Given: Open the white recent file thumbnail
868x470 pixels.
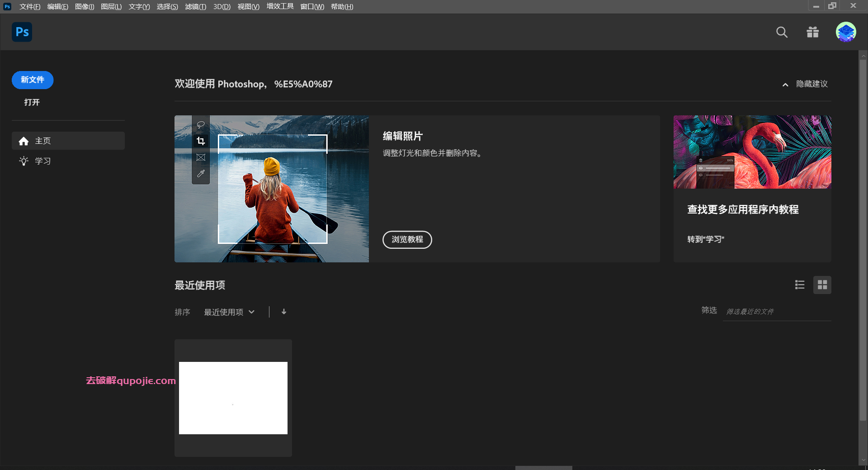Looking at the screenshot, I should 233,398.
